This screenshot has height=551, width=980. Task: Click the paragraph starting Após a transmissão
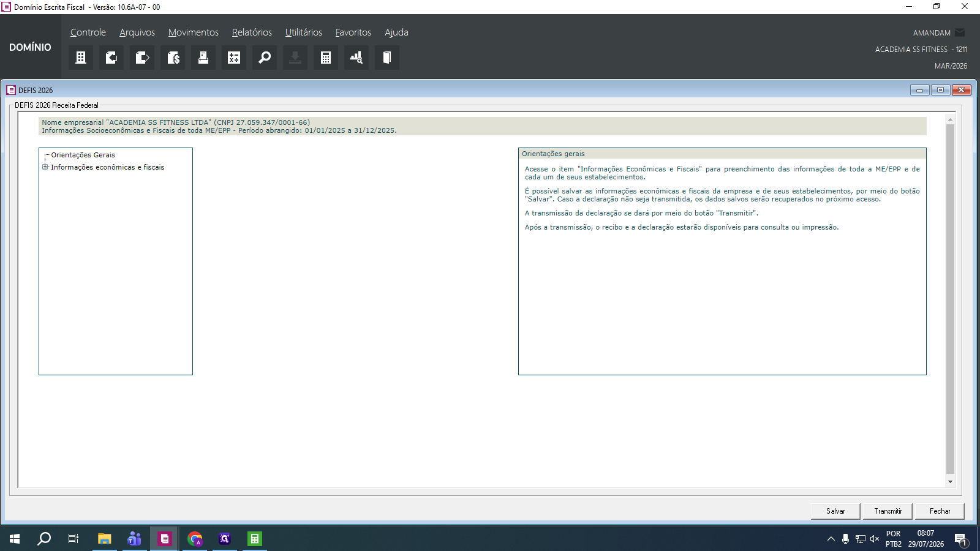pyautogui.click(x=682, y=227)
